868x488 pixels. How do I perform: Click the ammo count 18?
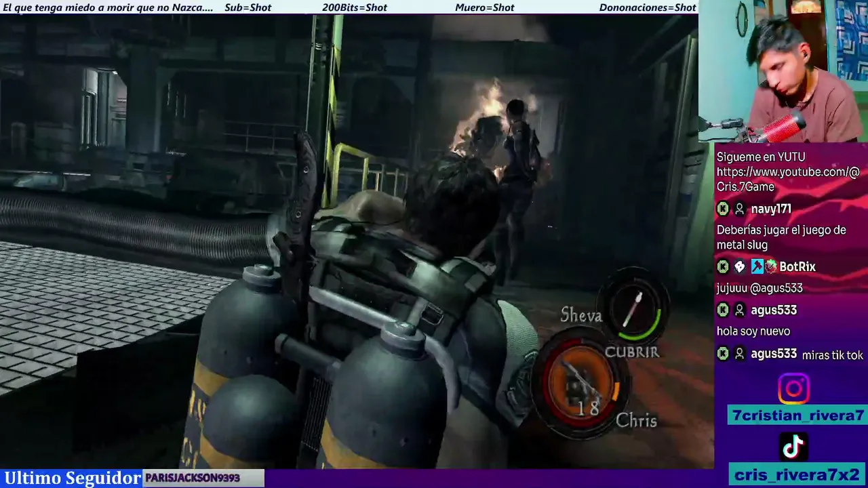point(588,407)
